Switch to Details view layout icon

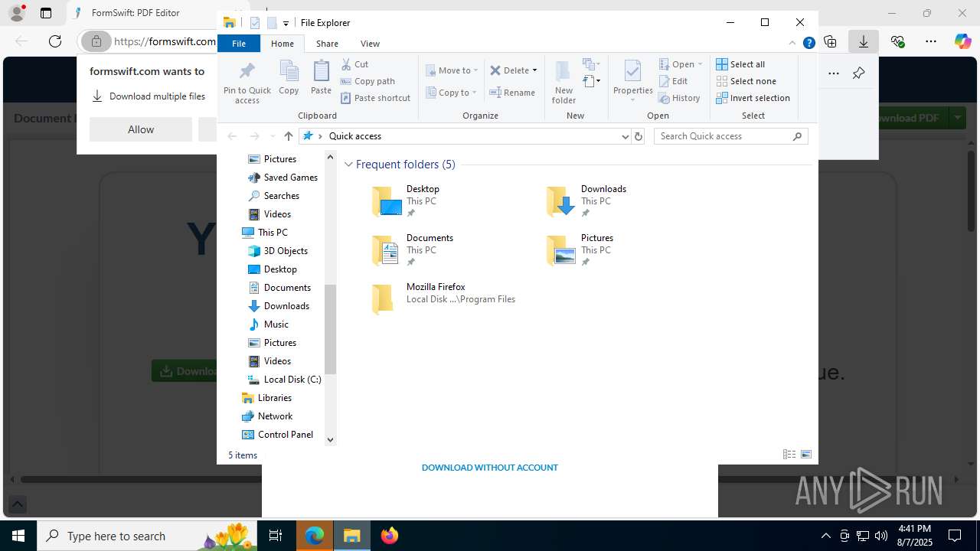point(789,455)
